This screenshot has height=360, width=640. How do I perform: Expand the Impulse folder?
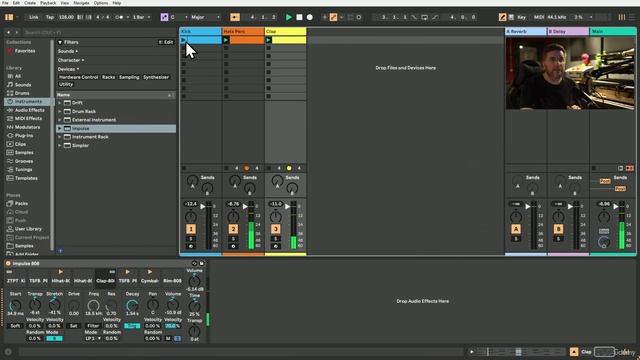pos(60,128)
